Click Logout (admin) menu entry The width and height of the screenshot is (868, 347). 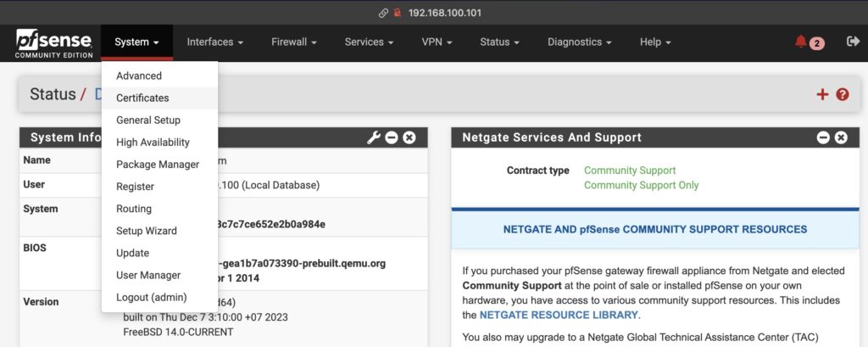click(x=159, y=298)
